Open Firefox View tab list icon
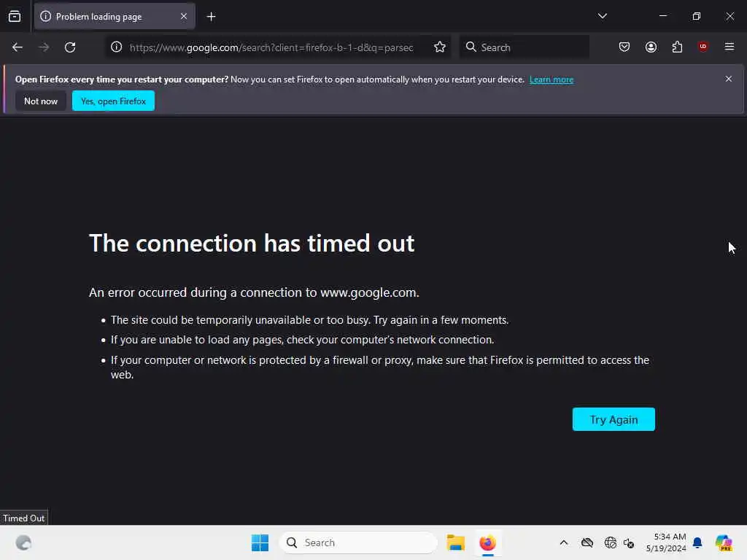This screenshot has width=747, height=560. pyautogui.click(x=15, y=17)
